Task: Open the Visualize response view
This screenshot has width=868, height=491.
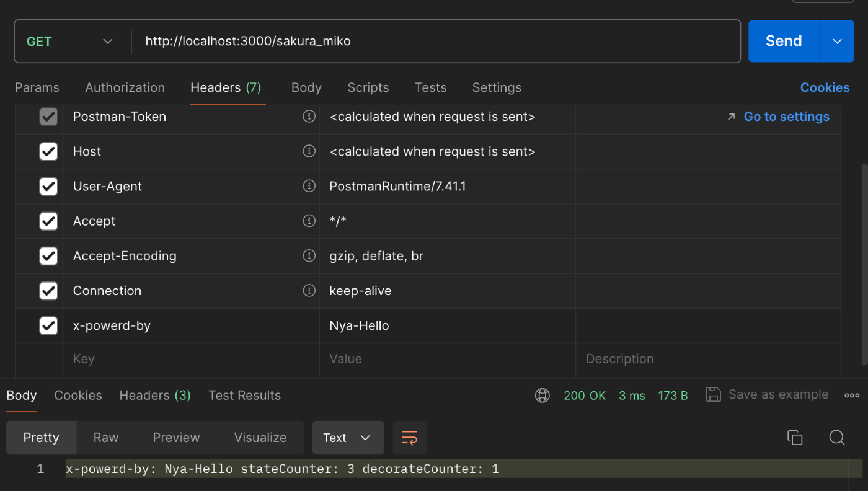Action: point(260,438)
